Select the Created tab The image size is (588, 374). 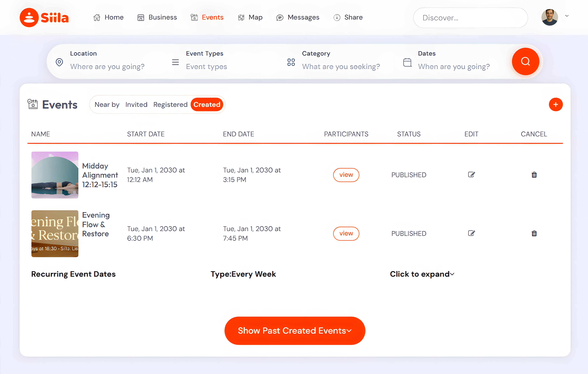207,104
